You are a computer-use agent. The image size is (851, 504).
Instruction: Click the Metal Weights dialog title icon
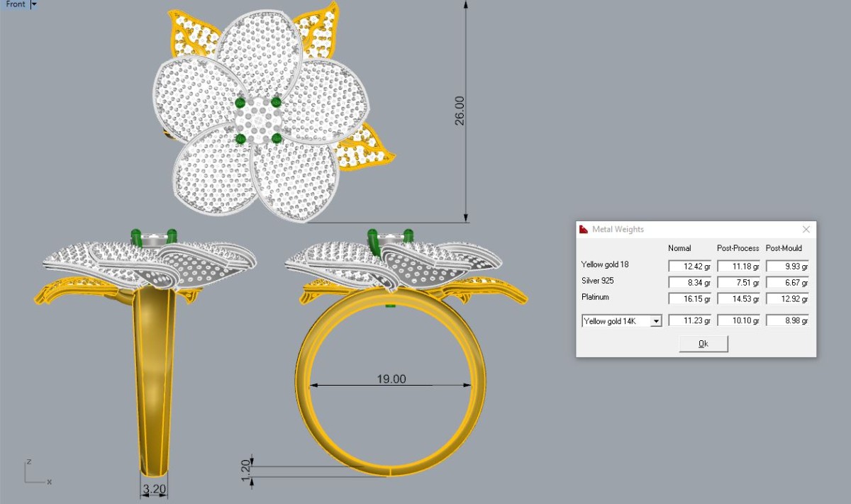pos(584,230)
